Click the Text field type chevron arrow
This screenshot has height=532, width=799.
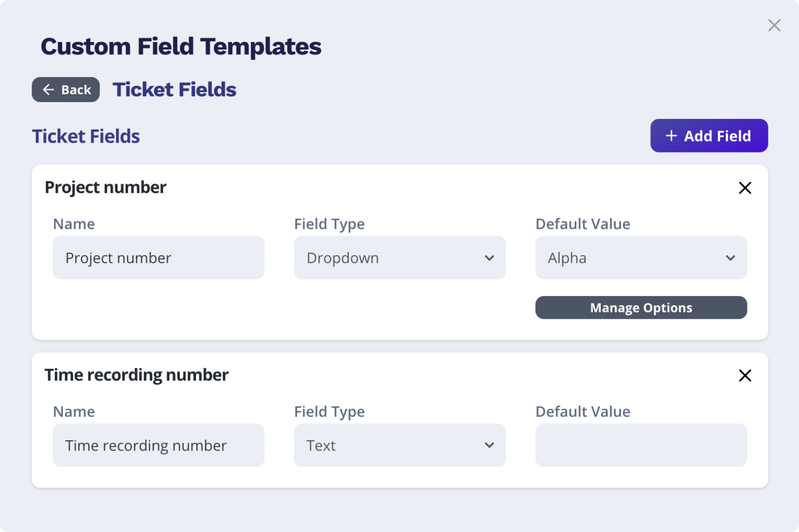(x=489, y=445)
